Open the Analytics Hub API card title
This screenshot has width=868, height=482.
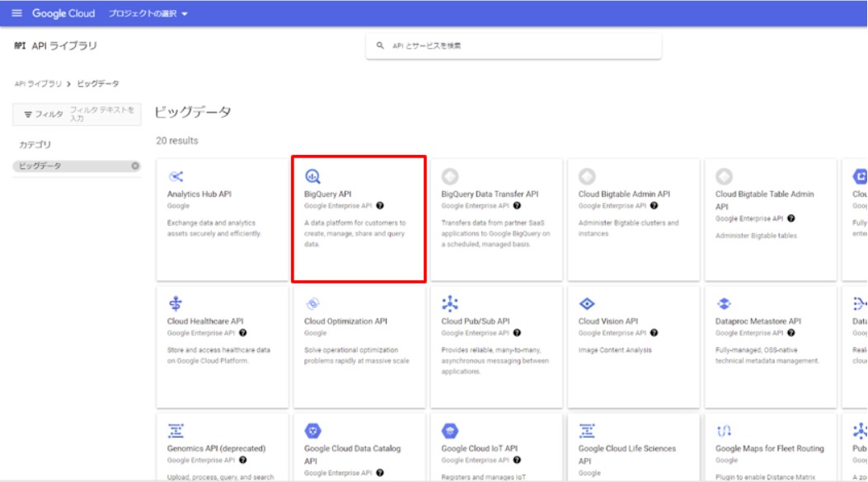point(199,194)
